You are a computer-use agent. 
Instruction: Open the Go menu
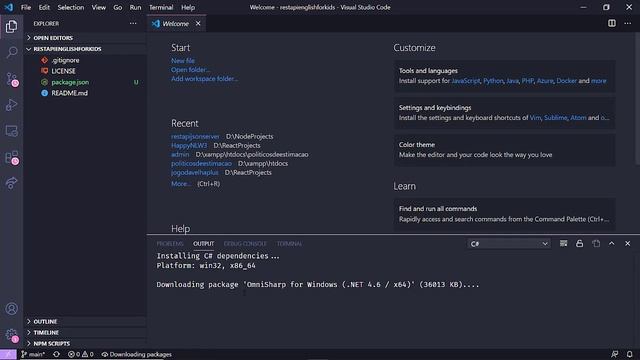(118, 7)
